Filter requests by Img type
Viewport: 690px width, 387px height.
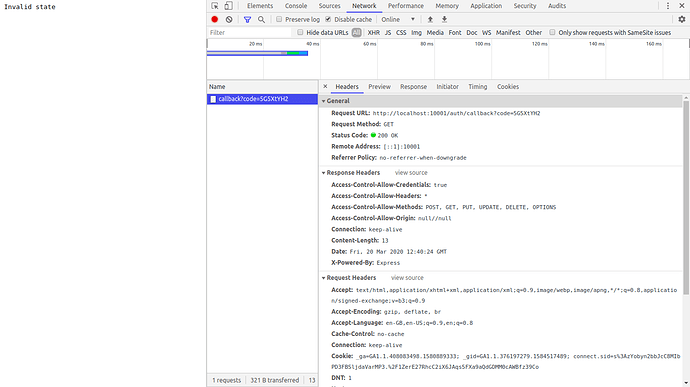click(416, 33)
